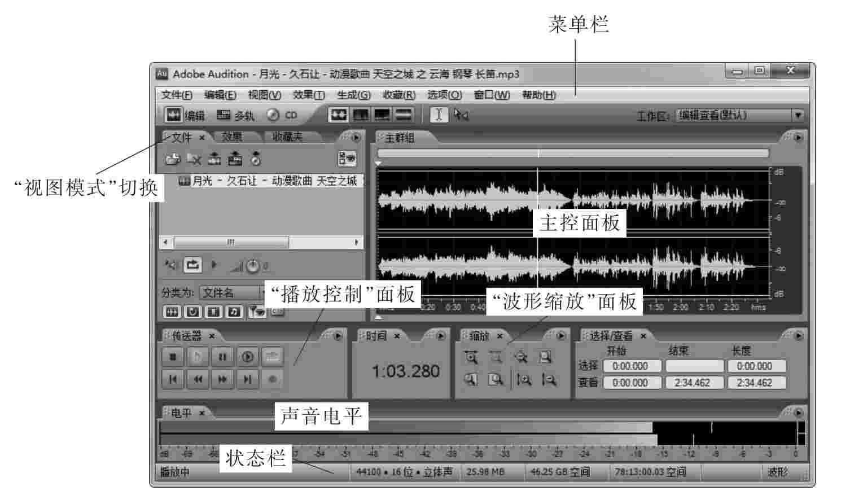
Task: Click the preview volume knob in Files panel
Action: (x=253, y=266)
